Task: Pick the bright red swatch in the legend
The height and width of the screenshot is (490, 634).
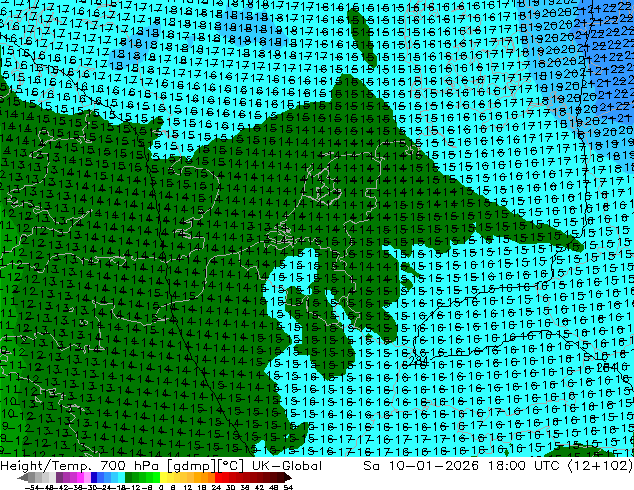Action: 218,478
